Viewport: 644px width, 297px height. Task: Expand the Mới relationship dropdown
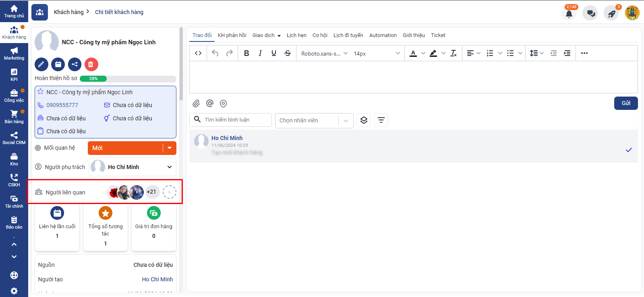pos(170,148)
